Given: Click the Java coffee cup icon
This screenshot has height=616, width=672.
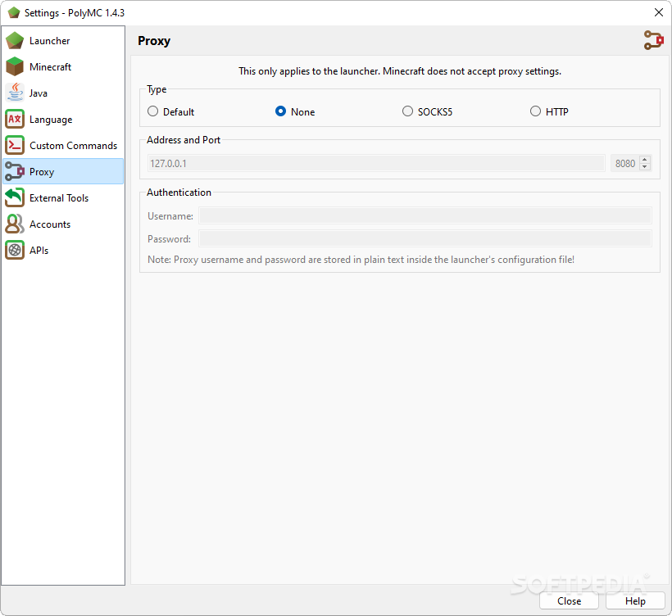Looking at the screenshot, I should (x=15, y=93).
